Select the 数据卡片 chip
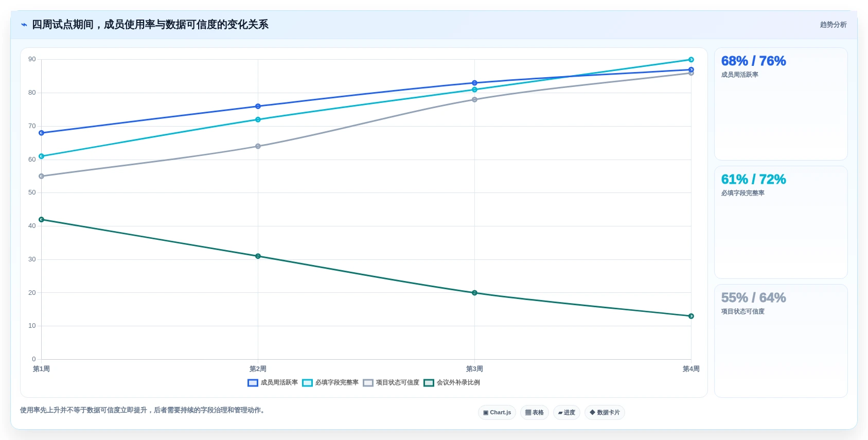 [605, 413]
